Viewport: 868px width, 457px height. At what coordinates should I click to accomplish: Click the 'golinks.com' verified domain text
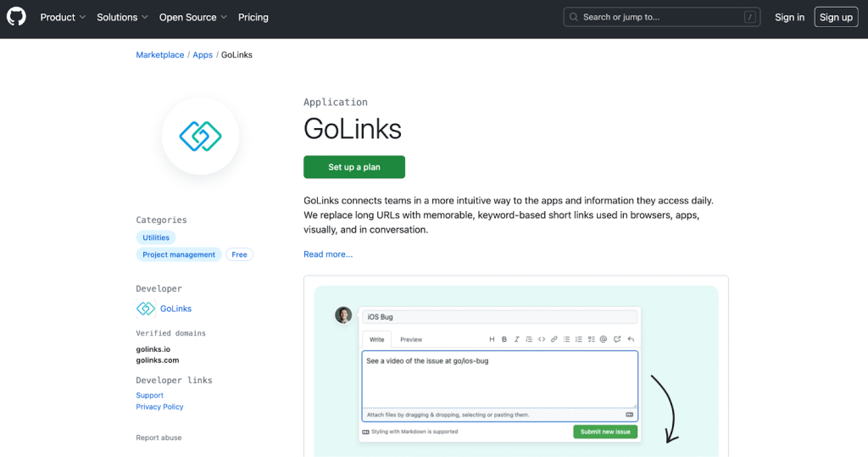click(x=158, y=360)
